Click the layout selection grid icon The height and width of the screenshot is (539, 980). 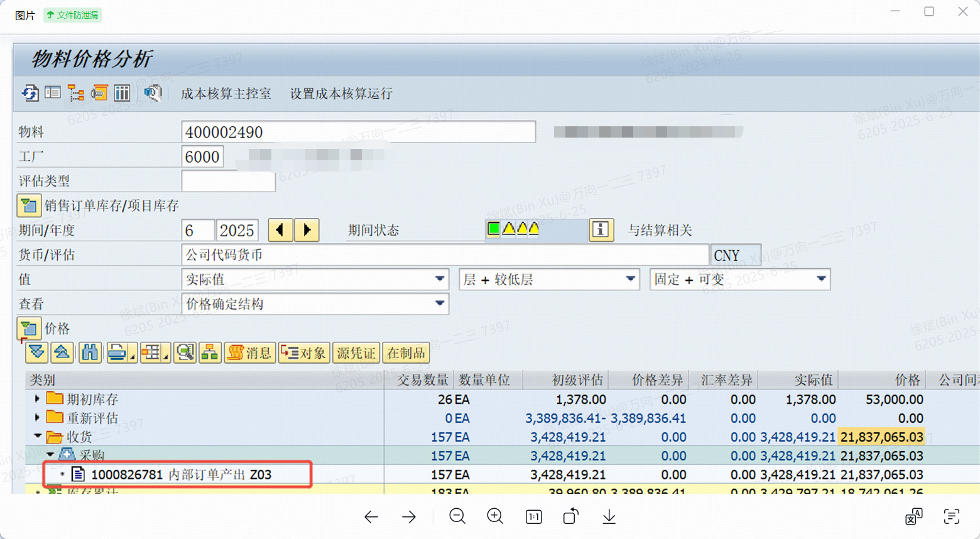pyautogui.click(x=151, y=352)
